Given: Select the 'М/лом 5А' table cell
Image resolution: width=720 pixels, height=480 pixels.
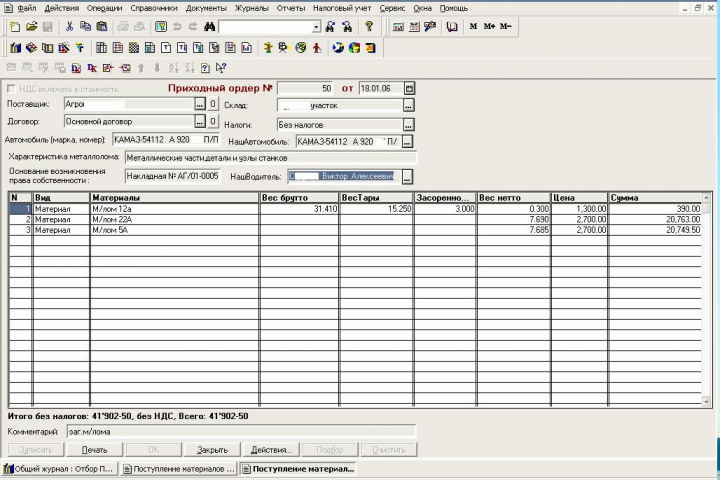Looking at the screenshot, I should pyautogui.click(x=174, y=230).
